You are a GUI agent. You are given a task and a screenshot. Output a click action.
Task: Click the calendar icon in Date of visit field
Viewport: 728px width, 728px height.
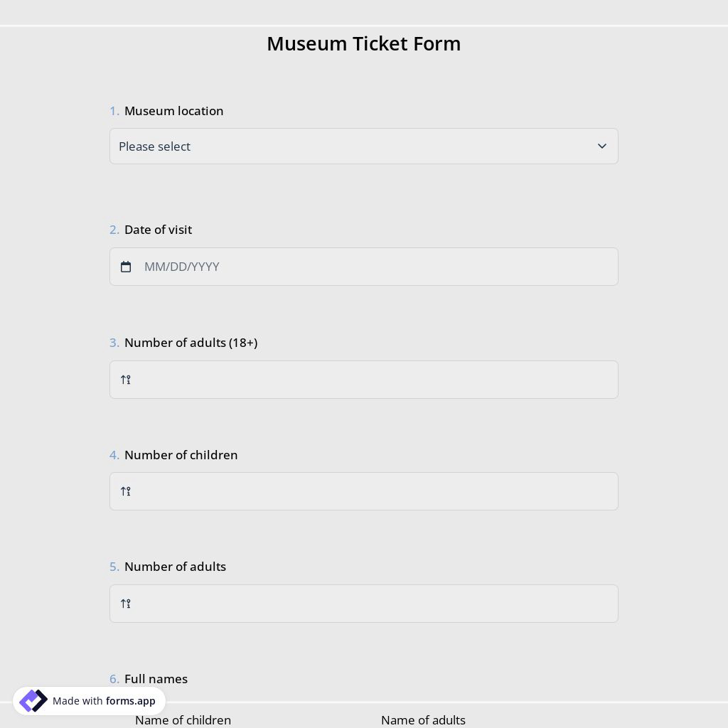point(126,267)
